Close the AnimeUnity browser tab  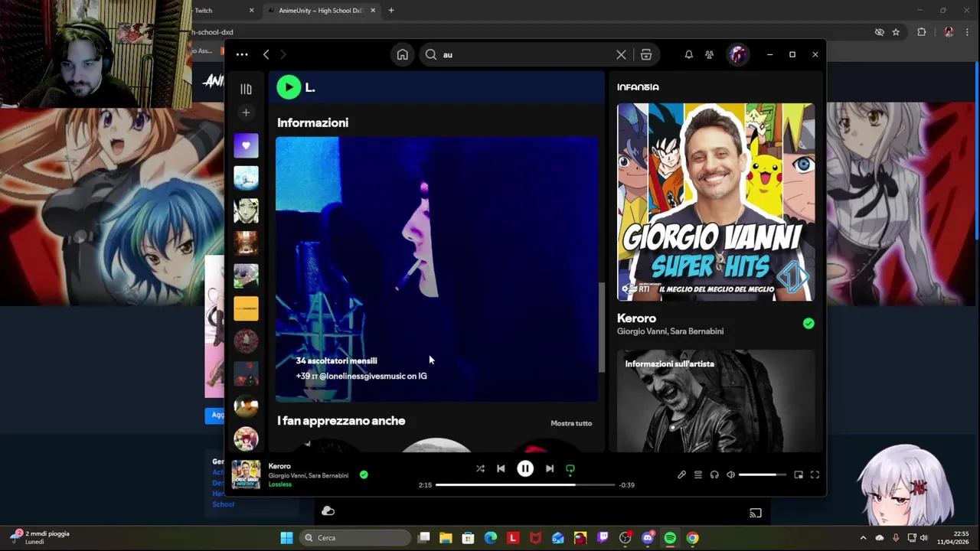coord(373,11)
